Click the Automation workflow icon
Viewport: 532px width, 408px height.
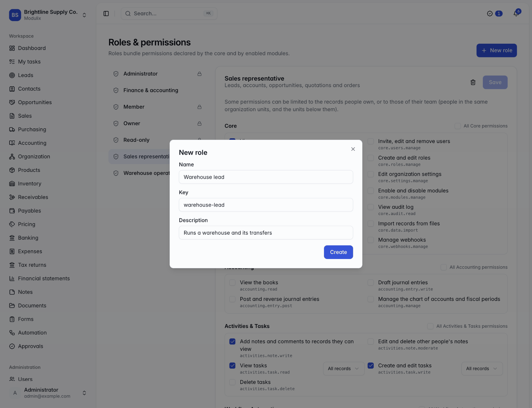click(12, 332)
